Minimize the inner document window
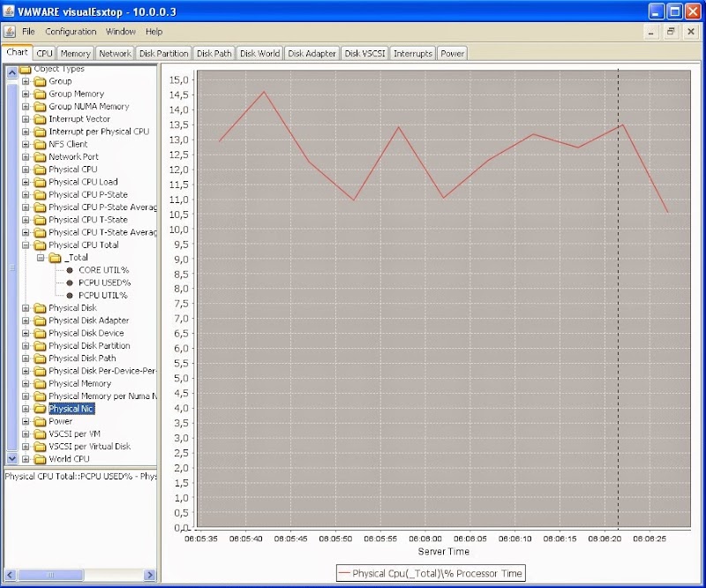Screen dimensions: 706x588 pyautogui.click(x=651, y=32)
